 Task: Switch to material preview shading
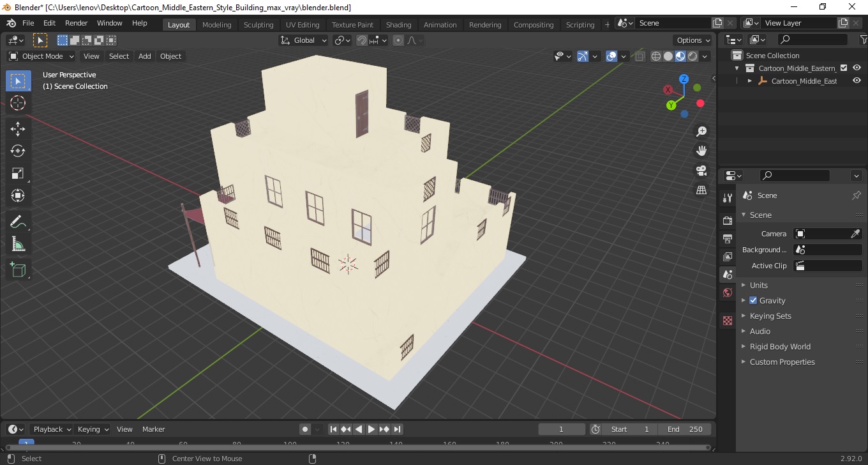680,56
